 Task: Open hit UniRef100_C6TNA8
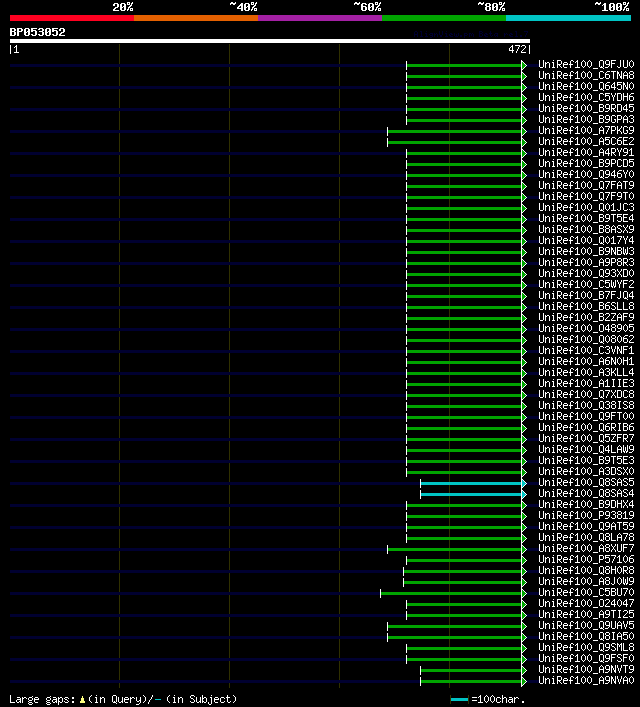[586, 75]
